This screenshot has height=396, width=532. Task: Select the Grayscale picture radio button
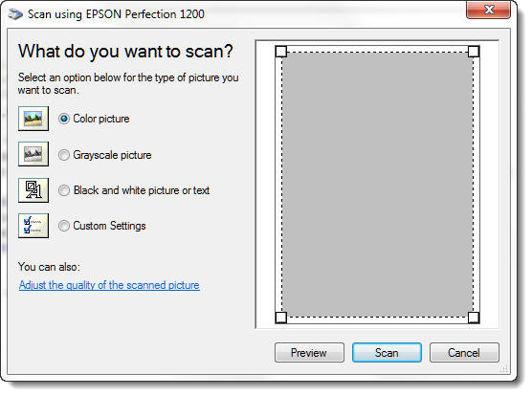pos(64,155)
